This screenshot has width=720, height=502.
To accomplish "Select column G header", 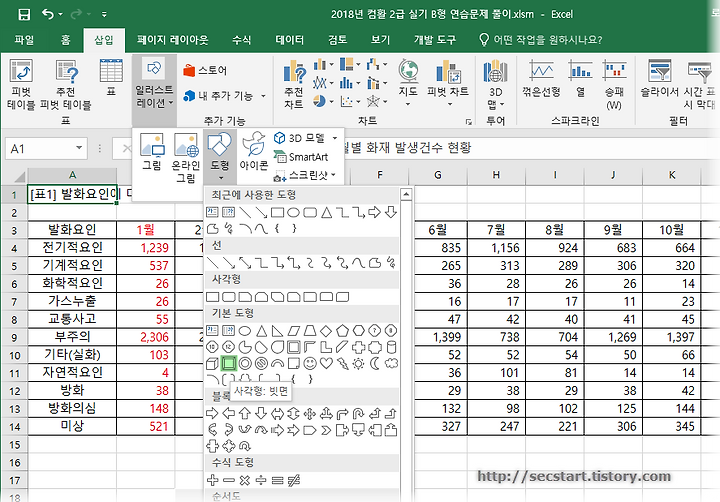I will click(x=438, y=175).
